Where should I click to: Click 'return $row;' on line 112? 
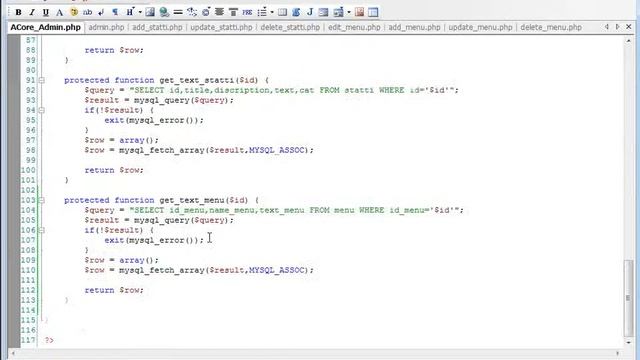tap(114, 290)
